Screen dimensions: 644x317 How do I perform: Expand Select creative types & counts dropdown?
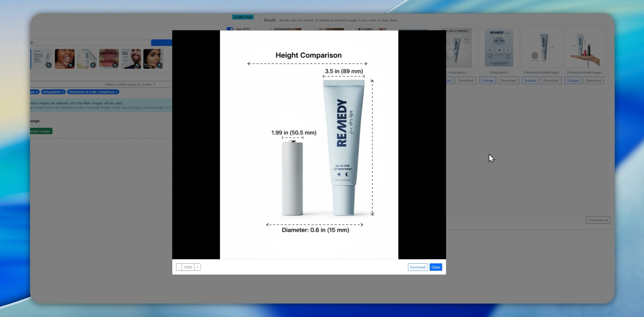130,84
